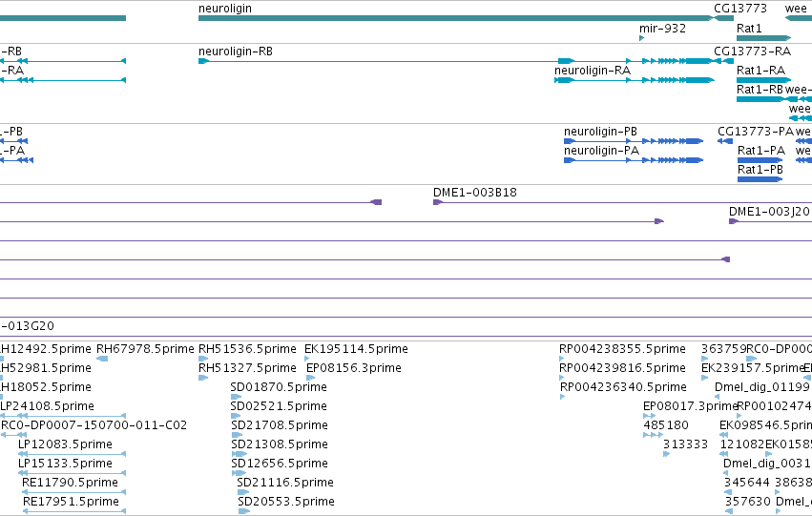
Task: Select the 313333 arrow glyph
Action: click(x=666, y=454)
